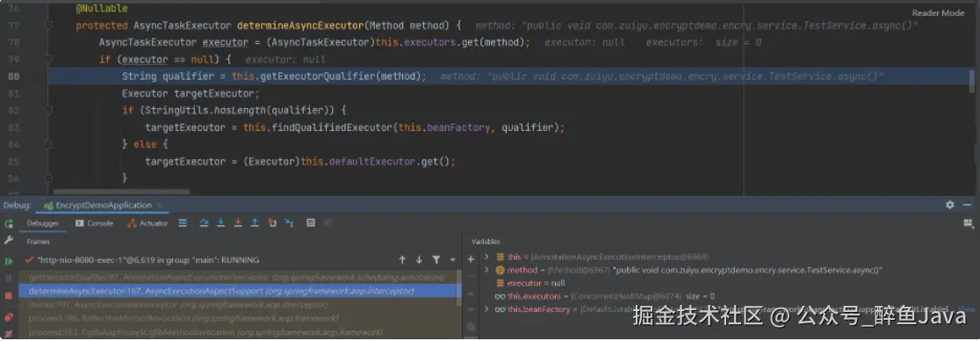Switch to the Console tab
Image resolution: width=980 pixels, height=341 pixels.
point(94,223)
